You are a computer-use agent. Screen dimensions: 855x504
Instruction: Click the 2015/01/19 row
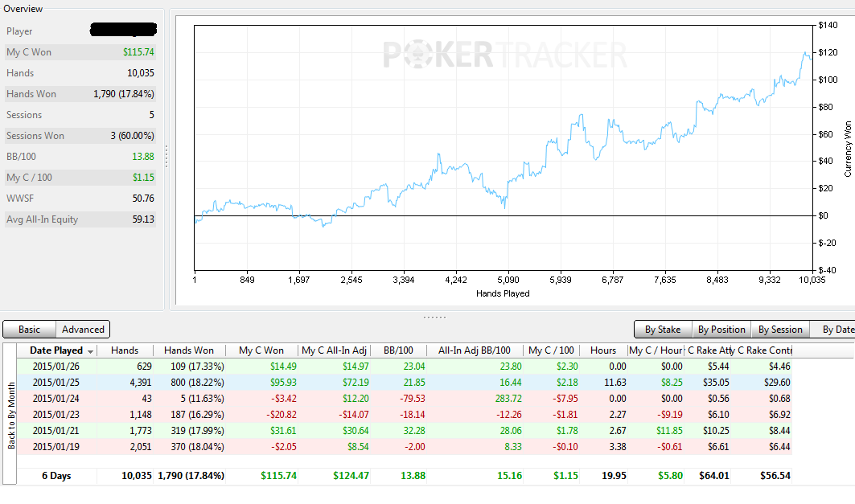tap(404, 447)
